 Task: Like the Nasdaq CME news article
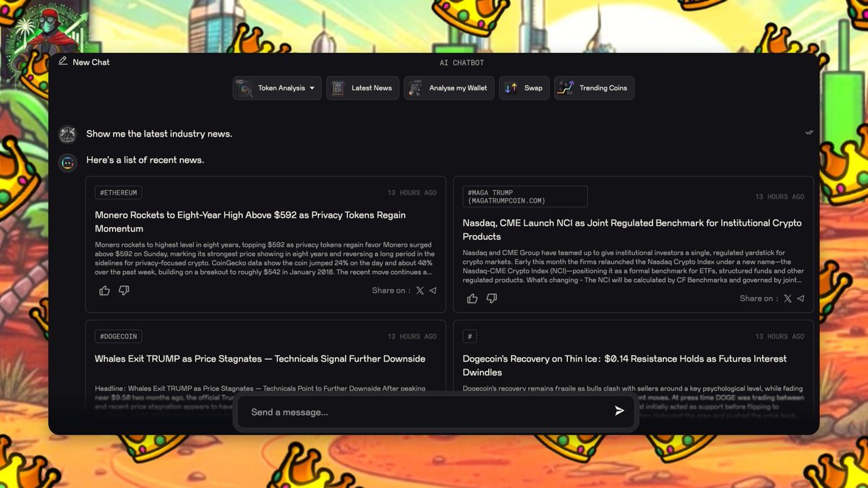tap(472, 298)
